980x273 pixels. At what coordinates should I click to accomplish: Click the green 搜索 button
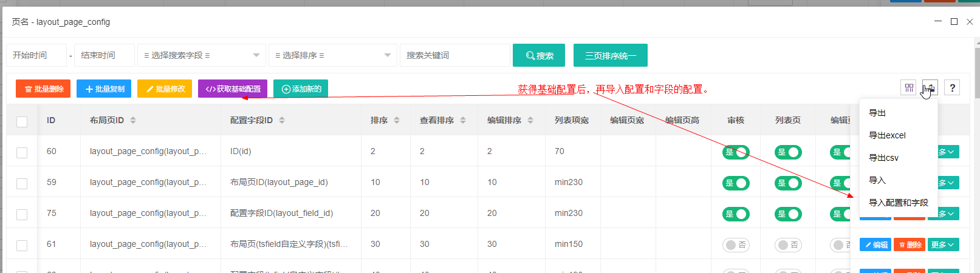[x=539, y=55]
